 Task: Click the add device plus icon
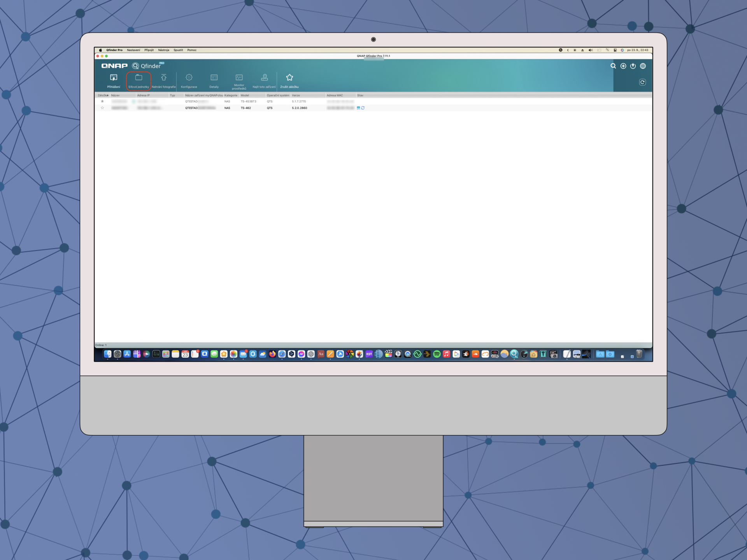623,66
